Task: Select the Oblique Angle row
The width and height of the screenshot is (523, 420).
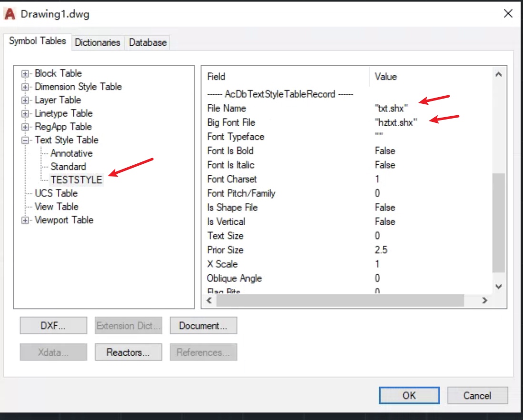Action: click(347, 278)
